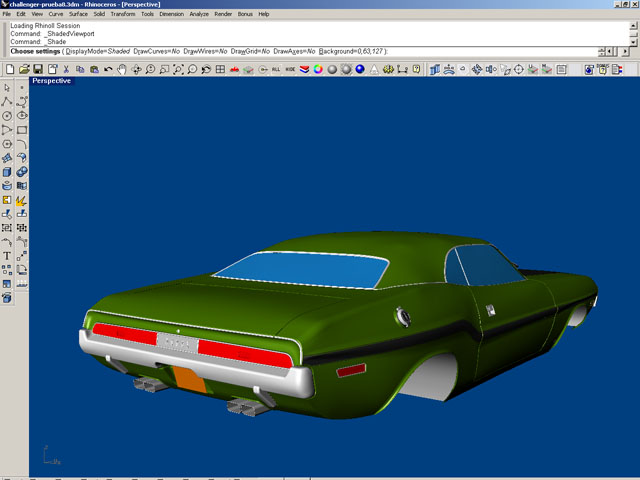640x480 pixels.
Task: Click the red car viewport icon
Action: (234, 69)
